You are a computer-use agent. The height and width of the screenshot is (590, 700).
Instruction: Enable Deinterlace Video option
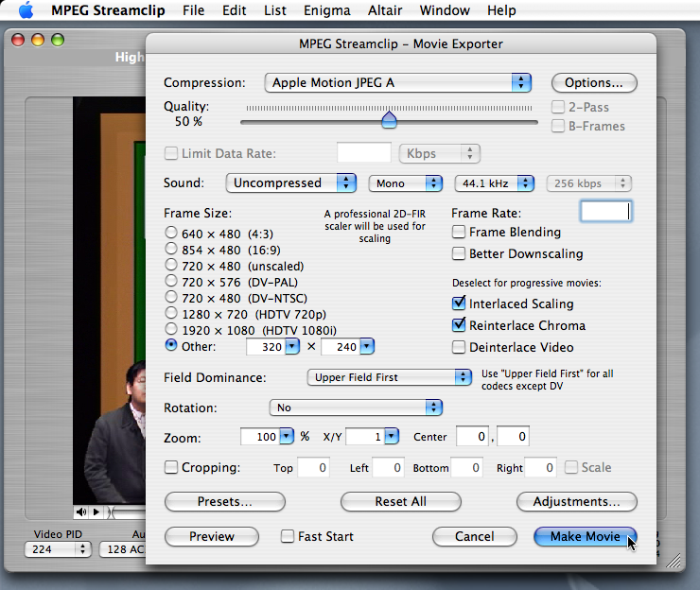(x=459, y=348)
